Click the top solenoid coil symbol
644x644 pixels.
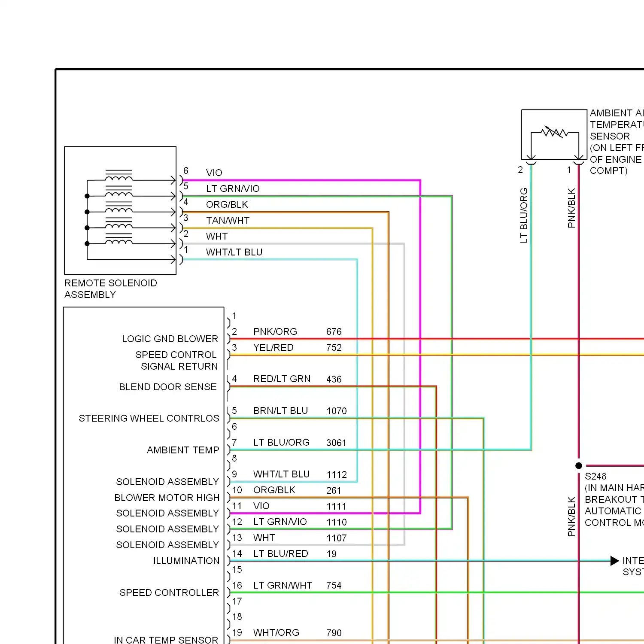119,176
